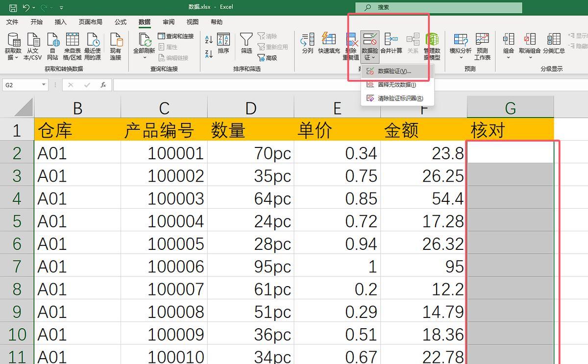This screenshot has height=364, width=588.
Task: Click the empty white cell G2
Action: [x=511, y=153]
